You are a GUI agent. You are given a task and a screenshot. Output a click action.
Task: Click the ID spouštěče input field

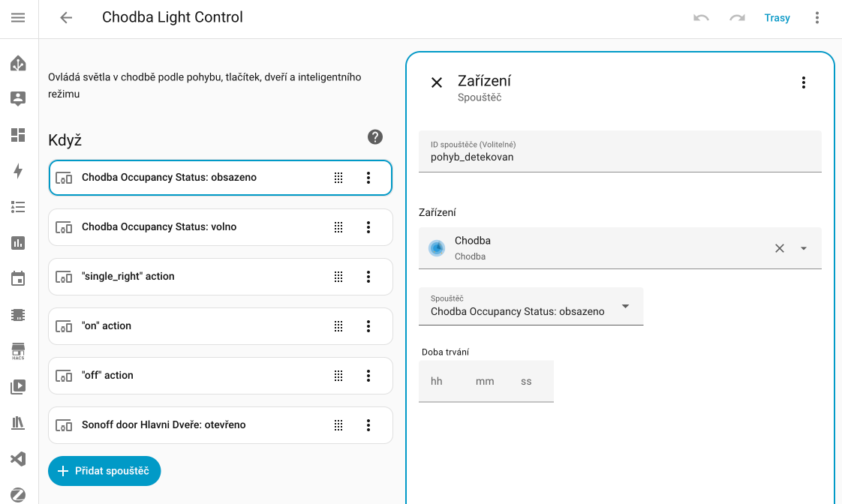pyautogui.click(x=620, y=157)
